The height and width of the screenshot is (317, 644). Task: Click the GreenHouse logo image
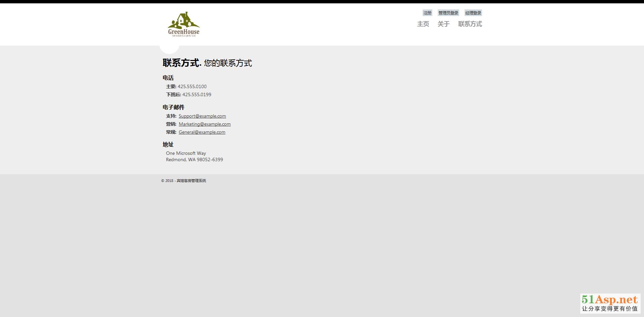point(183,24)
